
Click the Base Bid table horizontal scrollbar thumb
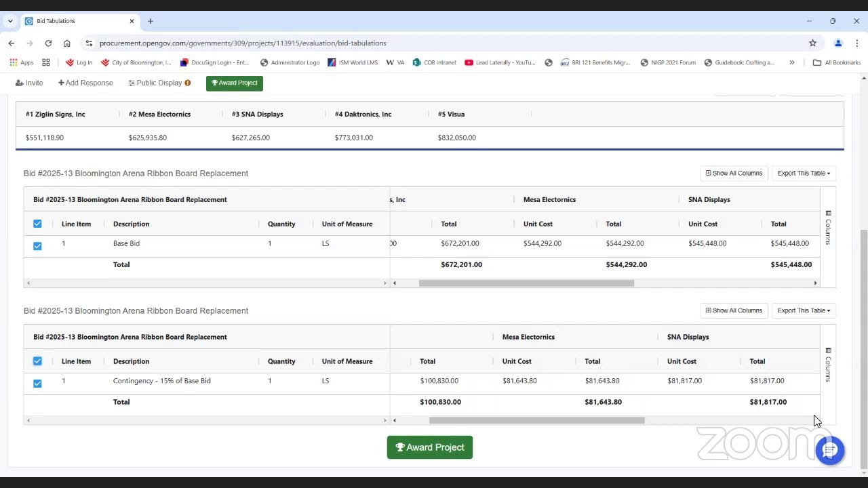tap(526, 283)
